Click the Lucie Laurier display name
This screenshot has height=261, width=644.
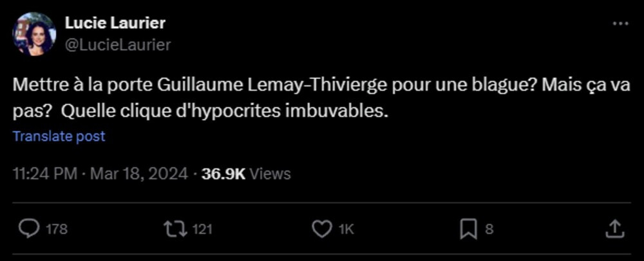(x=115, y=23)
